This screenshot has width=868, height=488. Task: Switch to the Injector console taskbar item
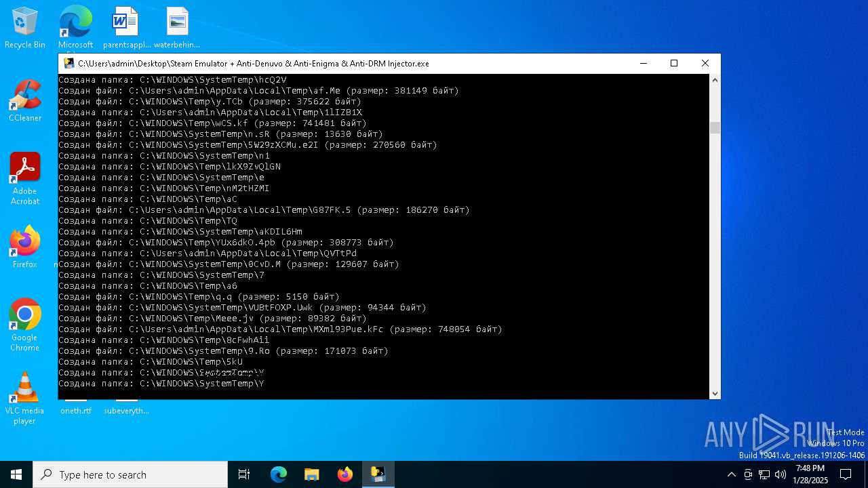[378, 474]
